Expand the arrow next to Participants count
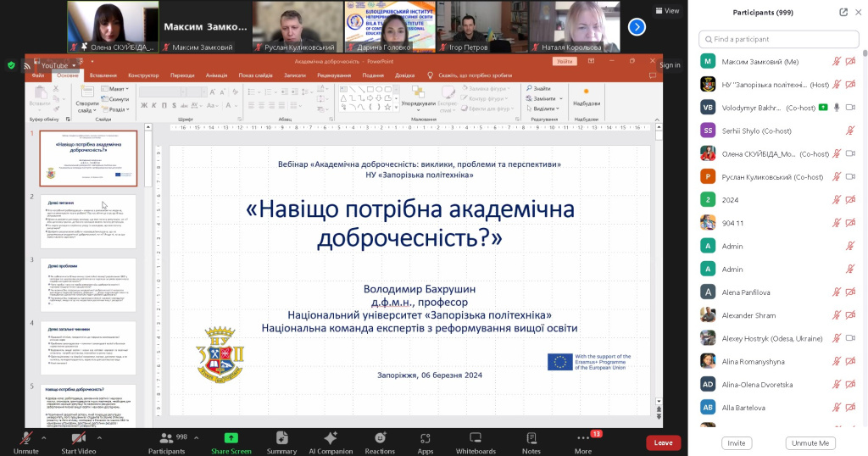This screenshot has width=868, height=456. (197, 437)
